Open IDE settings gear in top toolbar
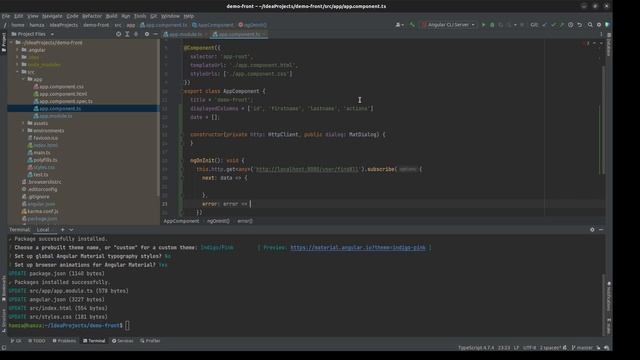Viewport: 640px width, 360px height. point(599,25)
